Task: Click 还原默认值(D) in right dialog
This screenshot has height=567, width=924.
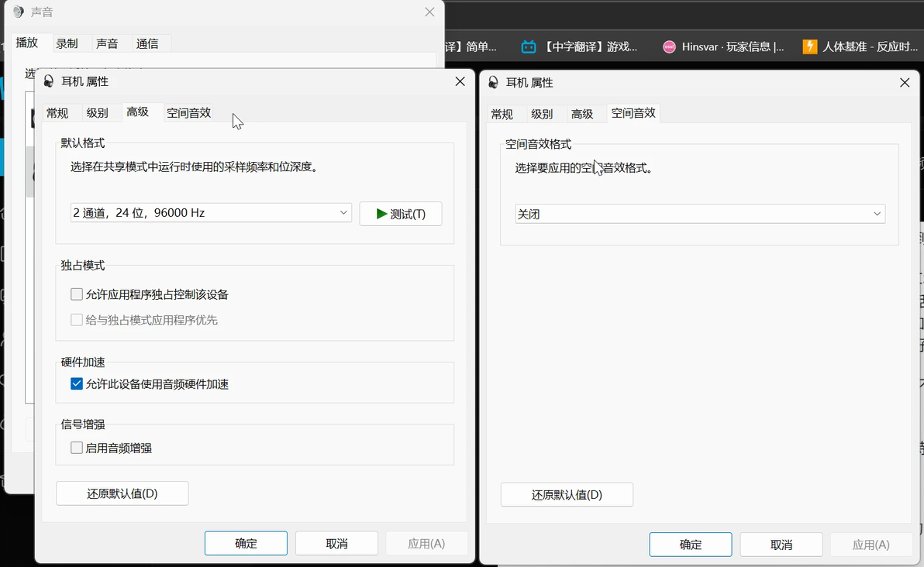Action: coord(567,495)
